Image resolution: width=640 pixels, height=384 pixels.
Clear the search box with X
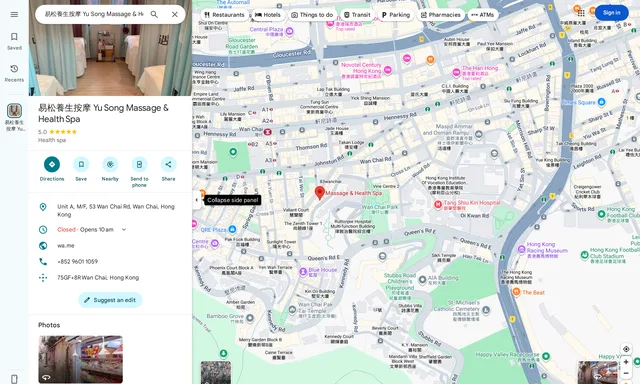pyautogui.click(x=175, y=14)
